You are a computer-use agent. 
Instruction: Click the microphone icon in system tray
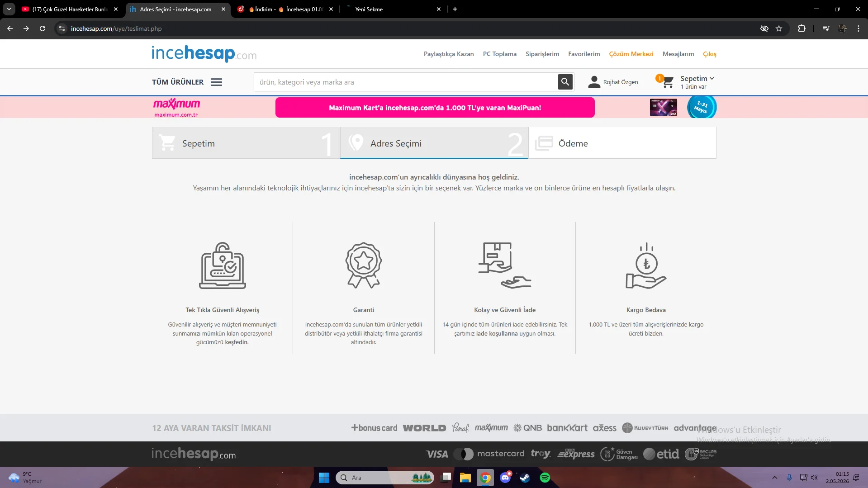tap(789, 478)
